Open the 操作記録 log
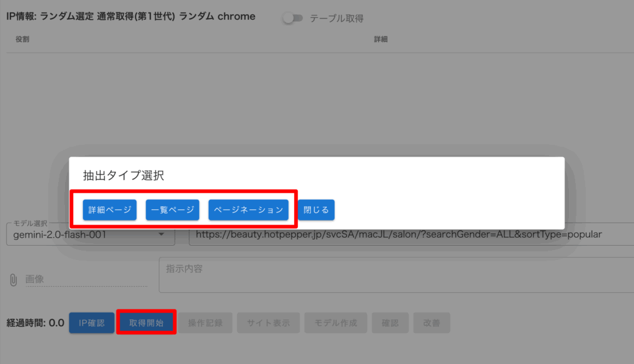634x364 pixels. click(205, 323)
